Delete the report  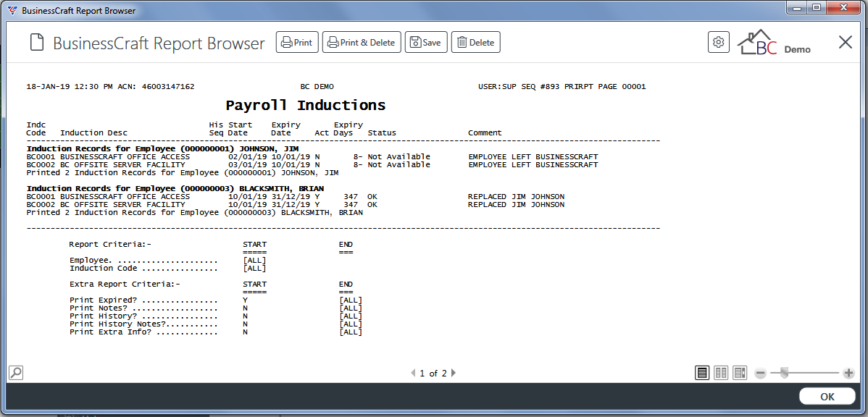click(476, 43)
